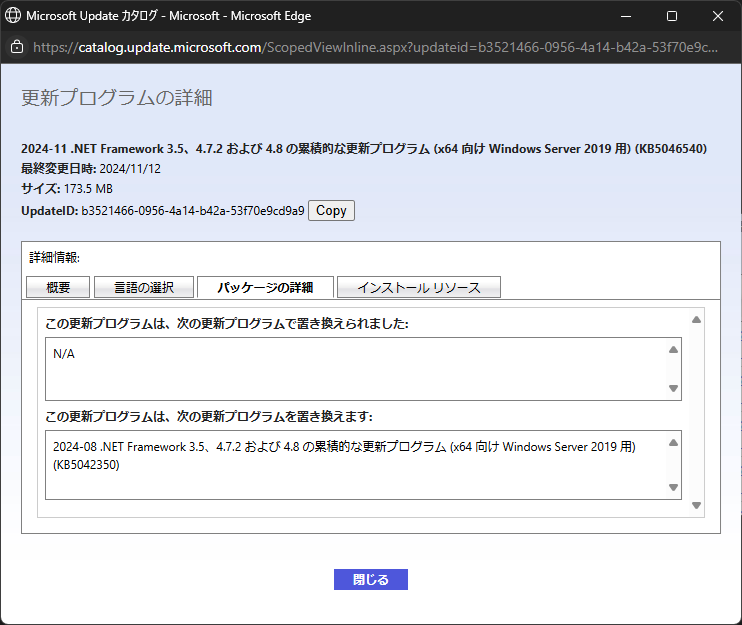Click the 閉じる button
This screenshot has width=742, height=625.
coord(371,580)
